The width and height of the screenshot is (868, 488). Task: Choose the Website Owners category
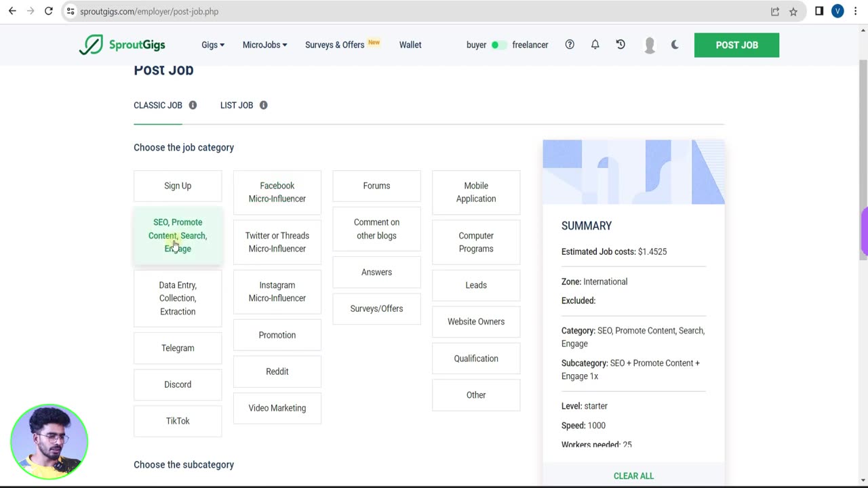476,322
